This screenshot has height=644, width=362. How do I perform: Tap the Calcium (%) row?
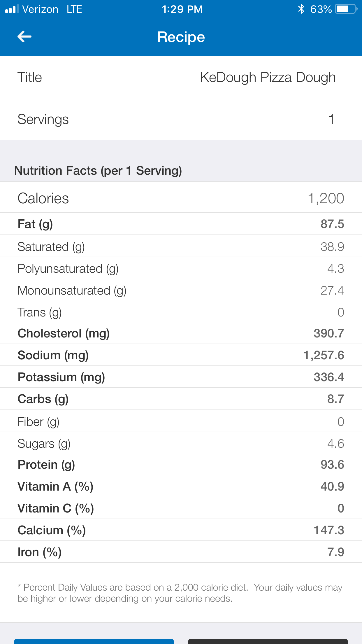coord(181,530)
